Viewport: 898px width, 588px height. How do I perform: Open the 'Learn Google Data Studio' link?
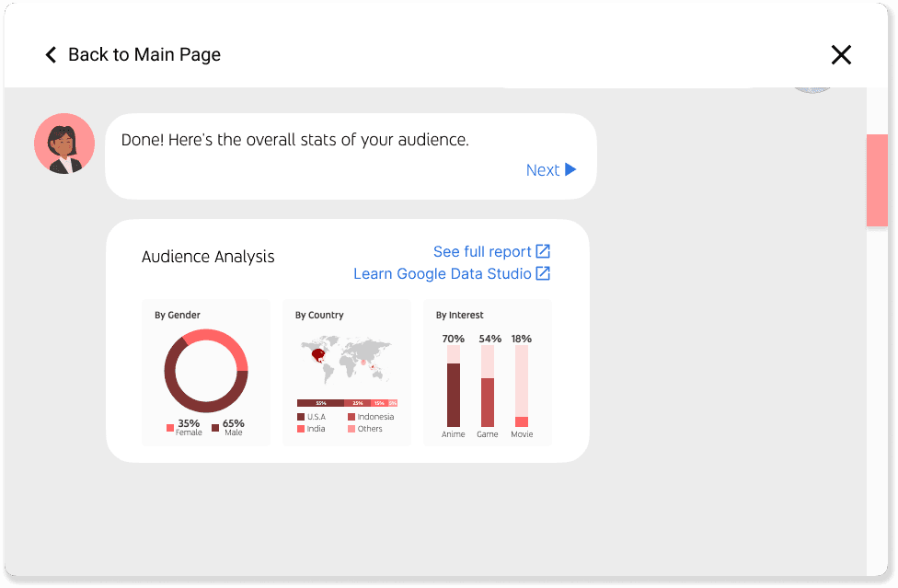(x=443, y=274)
